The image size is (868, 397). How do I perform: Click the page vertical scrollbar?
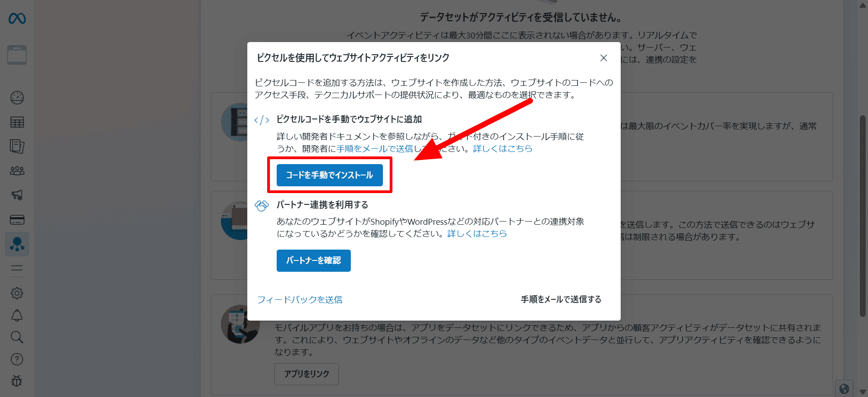tap(863, 216)
